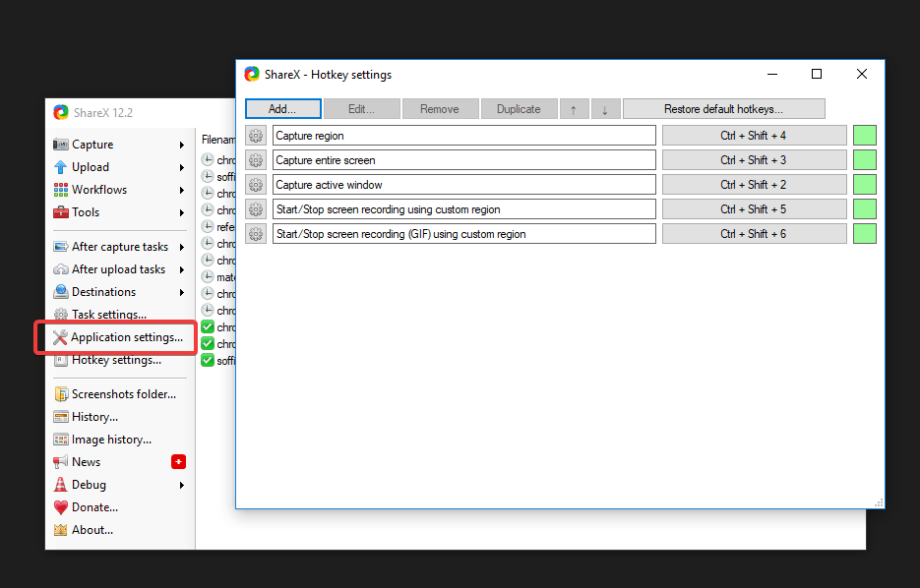
Task: Close the Hotkey settings window
Action: coord(861,74)
